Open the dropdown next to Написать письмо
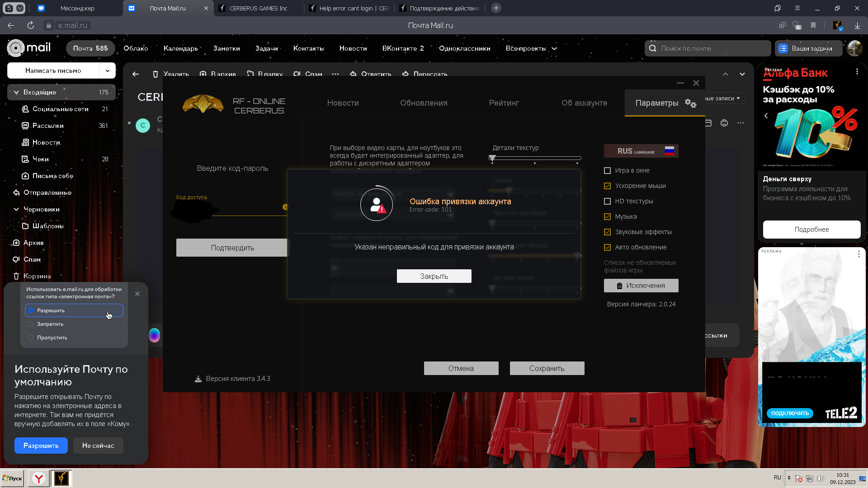The width and height of the screenshot is (868, 488). click(108, 70)
